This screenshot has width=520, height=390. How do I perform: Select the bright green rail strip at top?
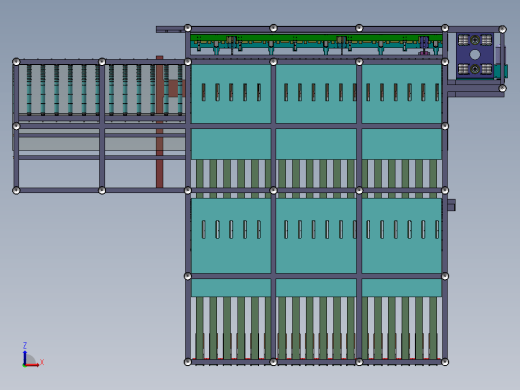pos(316,38)
